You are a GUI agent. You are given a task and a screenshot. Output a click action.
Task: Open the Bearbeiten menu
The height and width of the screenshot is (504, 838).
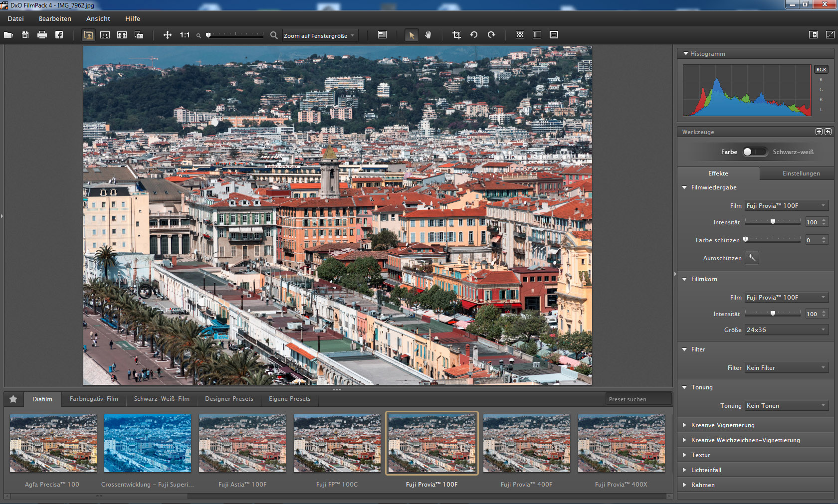55,18
